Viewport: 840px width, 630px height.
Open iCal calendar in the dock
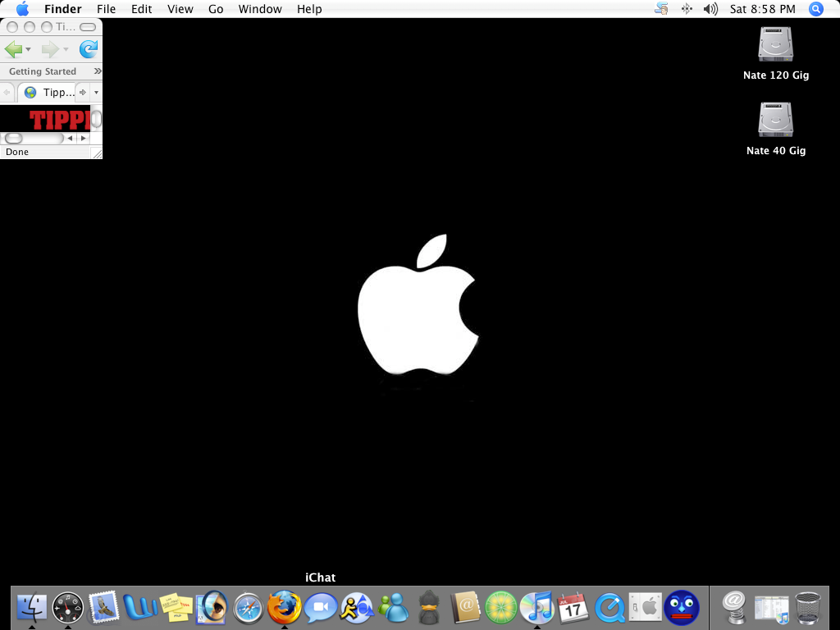(573, 608)
